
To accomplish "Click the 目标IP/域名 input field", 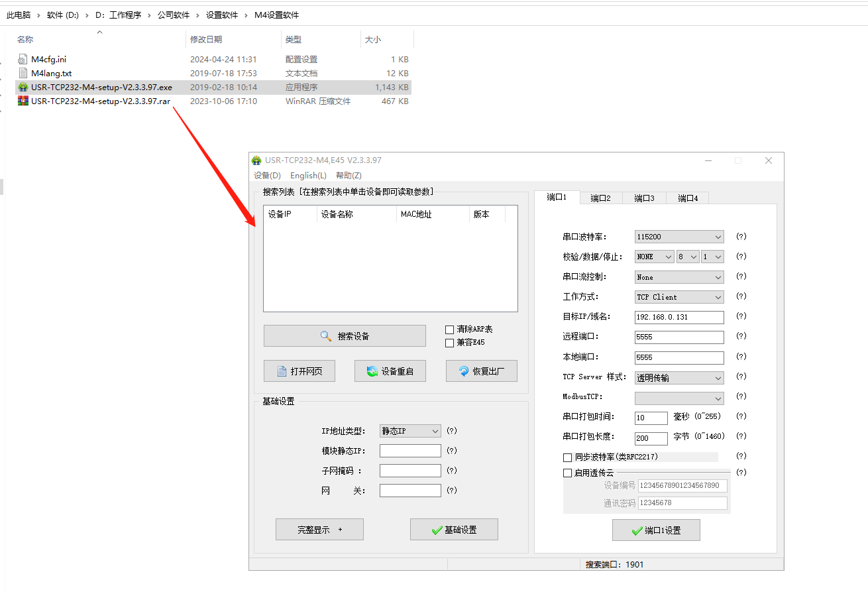I will 678,317.
